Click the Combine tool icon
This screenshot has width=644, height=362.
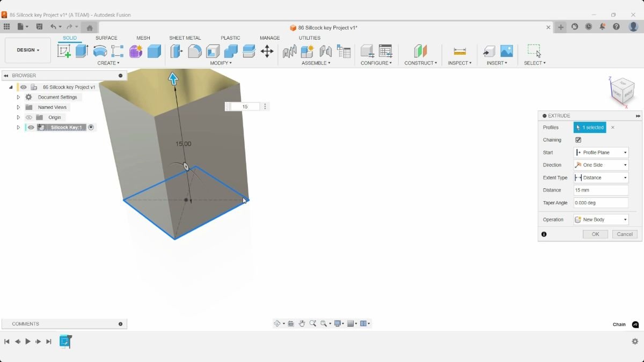[x=231, y=51]
